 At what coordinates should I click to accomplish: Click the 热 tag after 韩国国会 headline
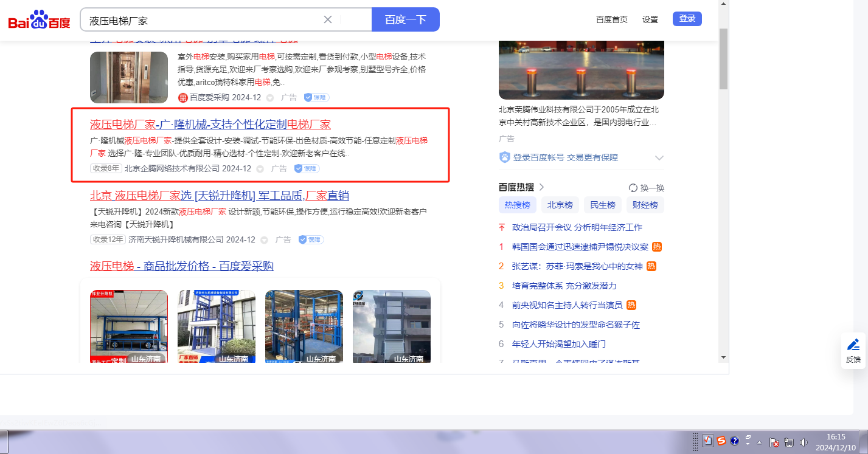tap(657, 247)
